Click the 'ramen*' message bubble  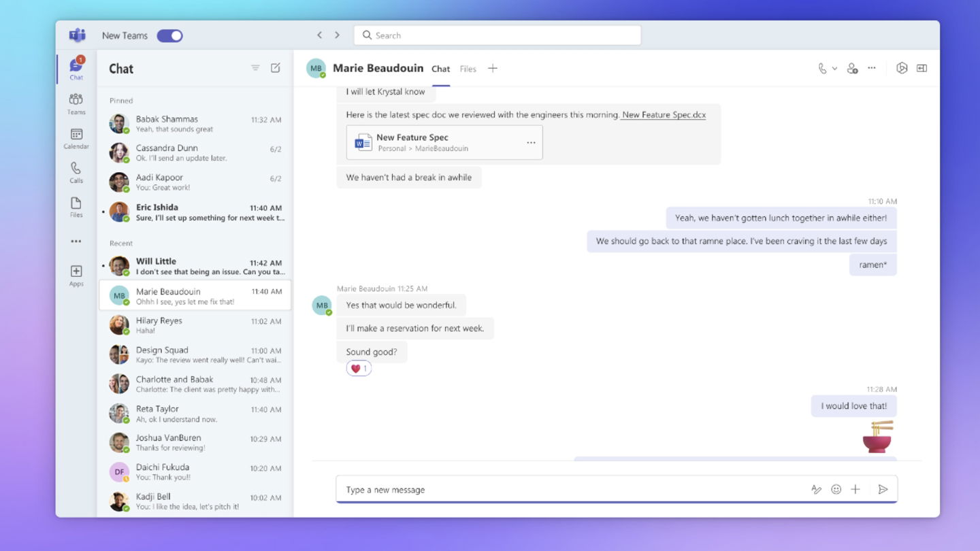coord(873,265)
